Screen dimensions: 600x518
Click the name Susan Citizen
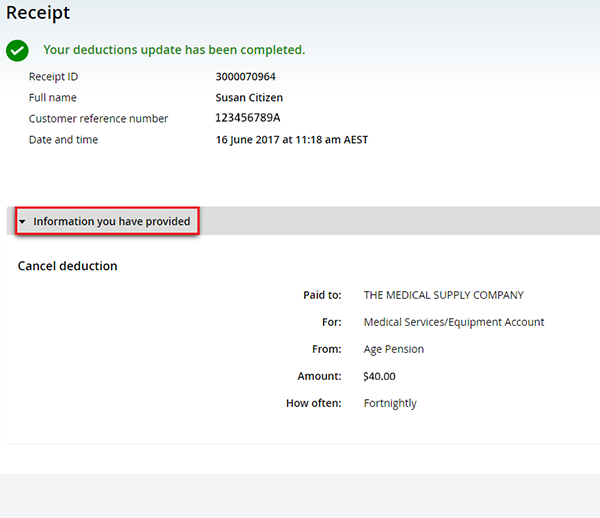249,98
